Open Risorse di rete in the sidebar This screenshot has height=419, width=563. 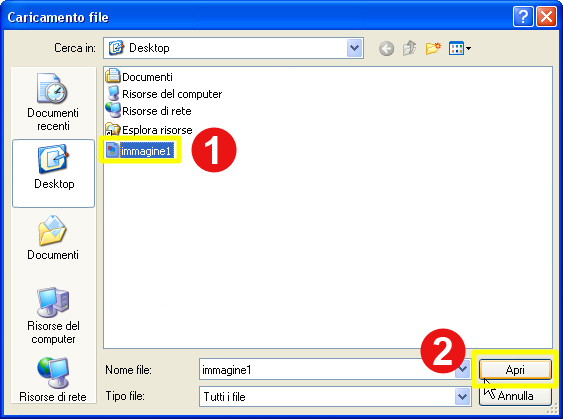tap(53, 380)
